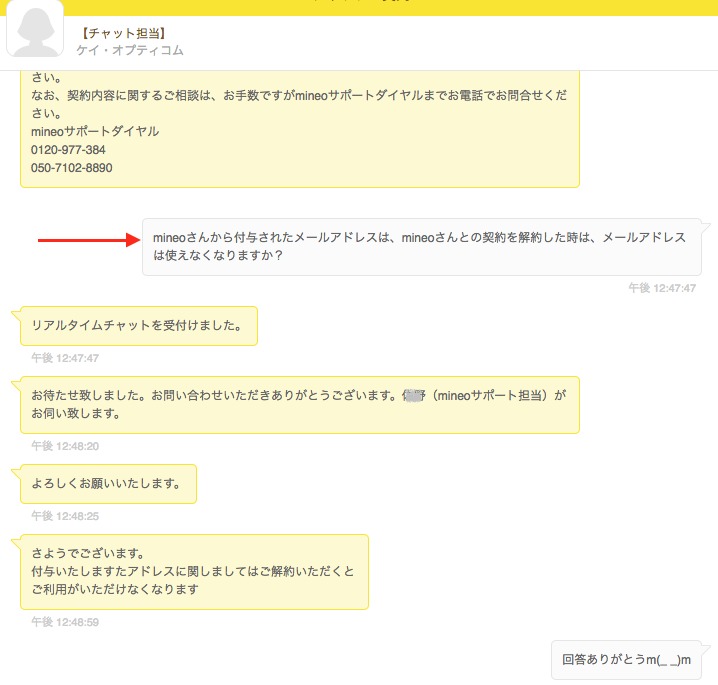This screenshot has height=685, width=718.
Task: Click the timestamp under the user's mail address question
Action: pyautogui.click(x=662, y=288)
